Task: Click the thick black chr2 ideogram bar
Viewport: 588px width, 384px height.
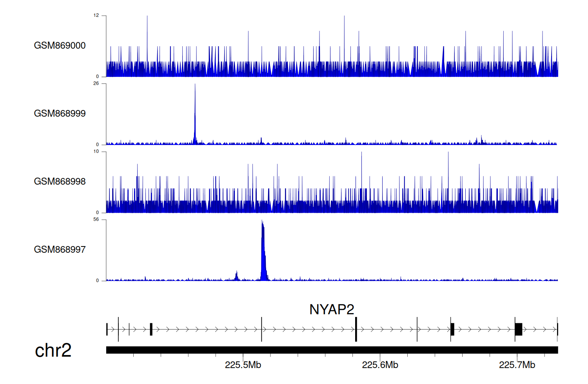Action: pos(332,350)
